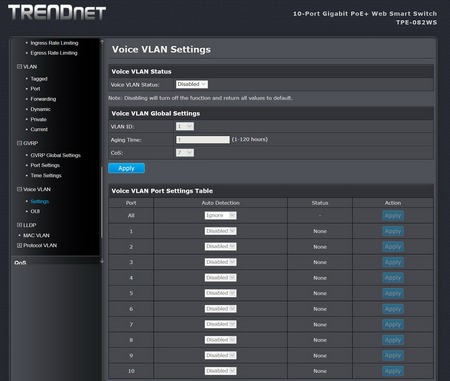Open the QoS sidebar section
Image resolution: width=450 pixels, height=381 pixels.
pos(20,263)
